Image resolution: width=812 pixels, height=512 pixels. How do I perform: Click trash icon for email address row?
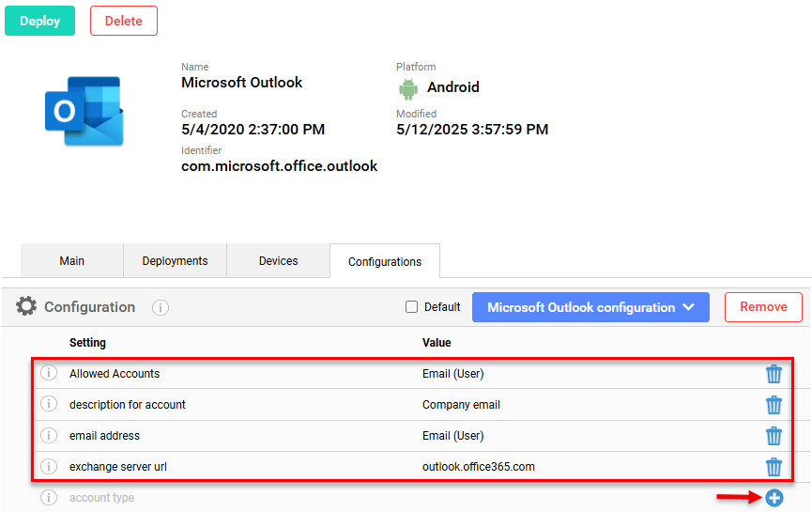774,436
